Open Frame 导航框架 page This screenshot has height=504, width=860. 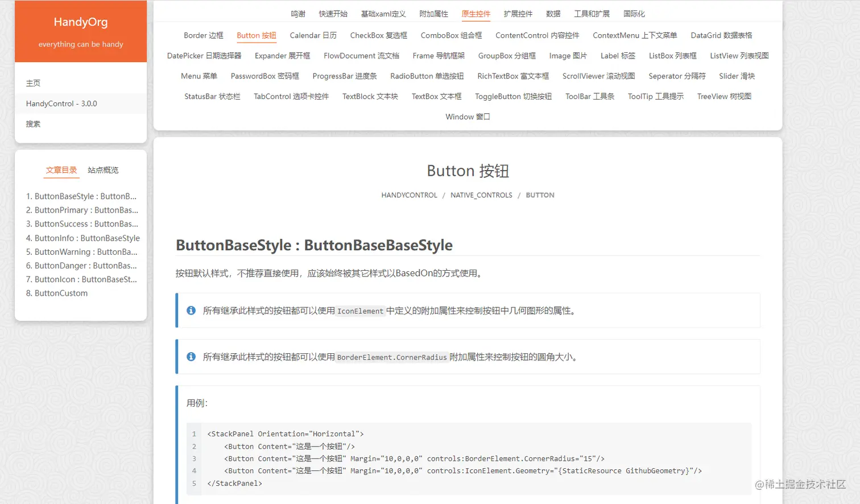(439, 56)
